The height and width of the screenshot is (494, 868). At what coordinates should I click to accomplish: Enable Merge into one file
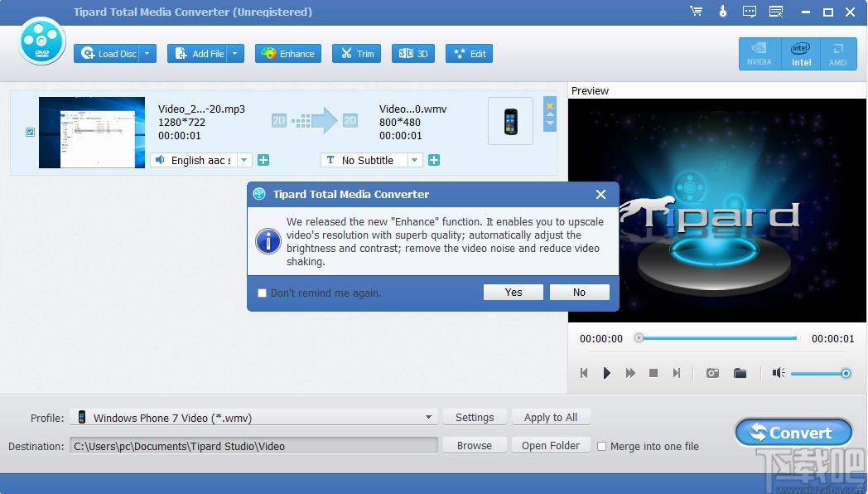point(602,447)
